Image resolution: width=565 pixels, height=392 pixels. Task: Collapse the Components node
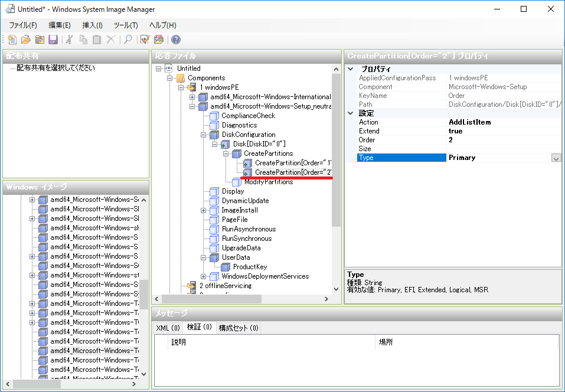pyautogui.click(x=169, y=78)
